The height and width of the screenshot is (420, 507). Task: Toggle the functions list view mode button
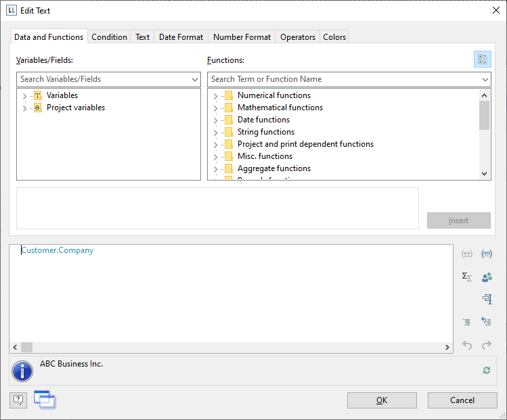coord(482,60)
